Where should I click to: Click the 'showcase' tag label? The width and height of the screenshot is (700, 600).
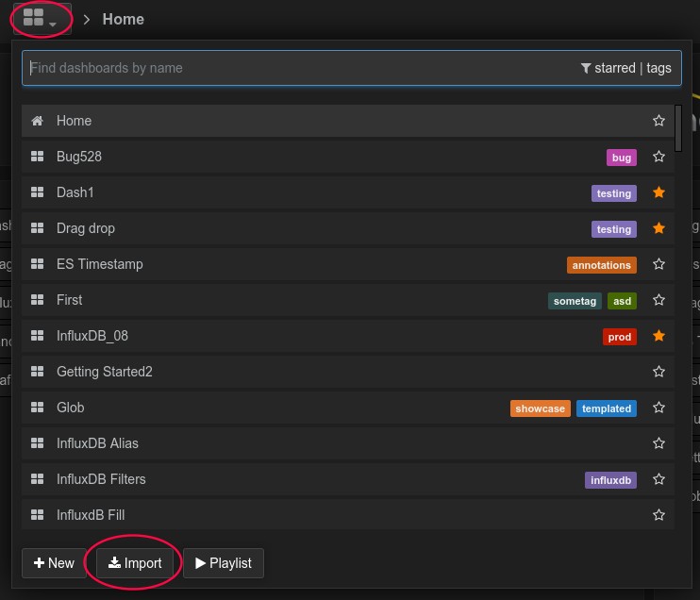541,408
